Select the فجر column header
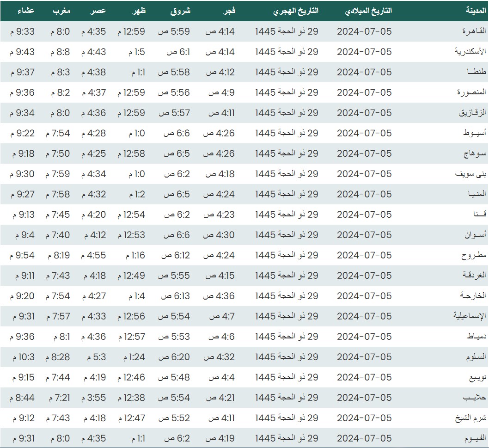This screenshot has height=448, width=489. (x=230, y=11)
